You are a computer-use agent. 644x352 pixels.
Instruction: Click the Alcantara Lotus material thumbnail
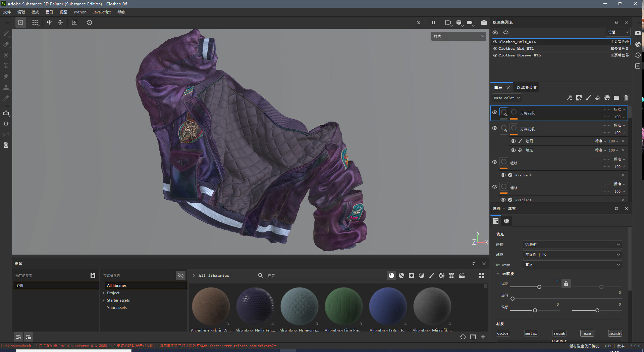pos(388,306)
